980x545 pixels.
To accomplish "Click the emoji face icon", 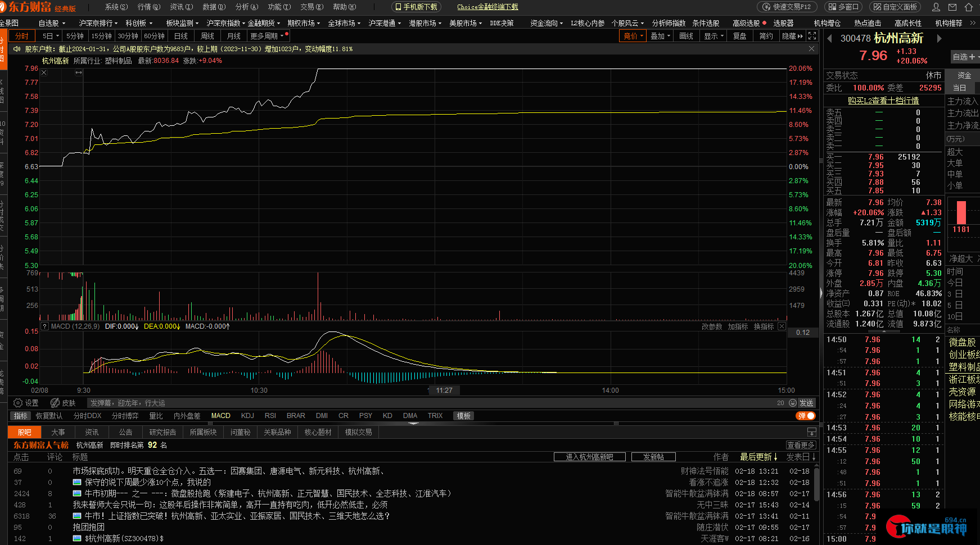I will click(x=793, y=403).
